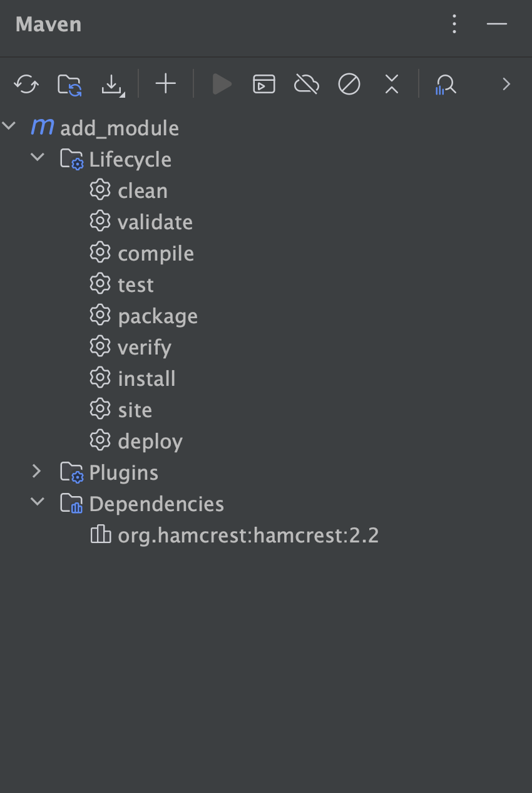Download sources and documentation
The width and height of the screenshot is (532, 793).
[111, 84]
